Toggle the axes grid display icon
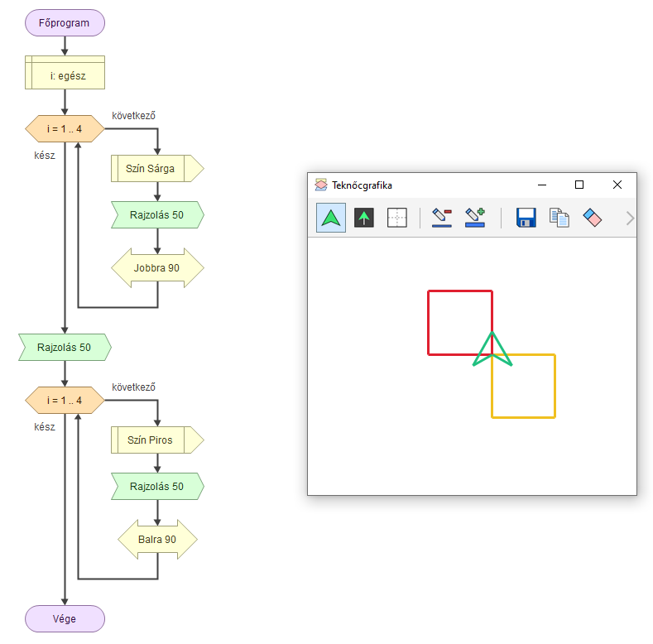Viewport: 653px width, 644px height. pyautogui.click(x=397, y=218)
